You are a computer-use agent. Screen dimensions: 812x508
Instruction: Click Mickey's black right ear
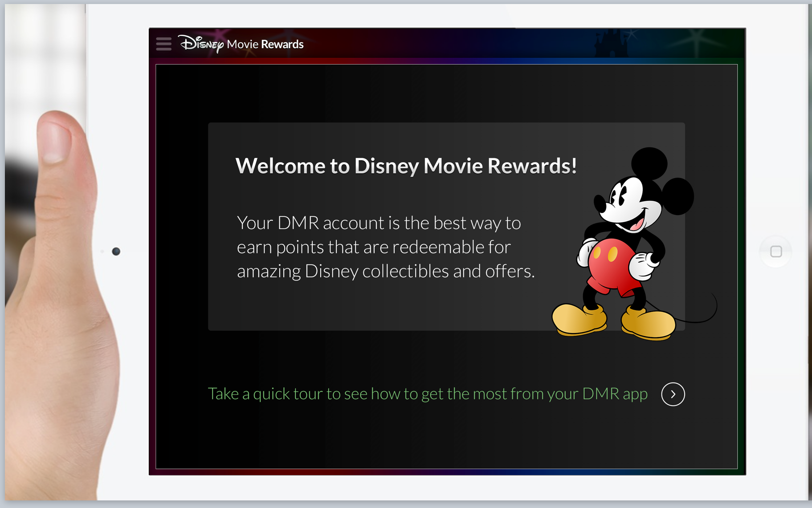[677, 196]
